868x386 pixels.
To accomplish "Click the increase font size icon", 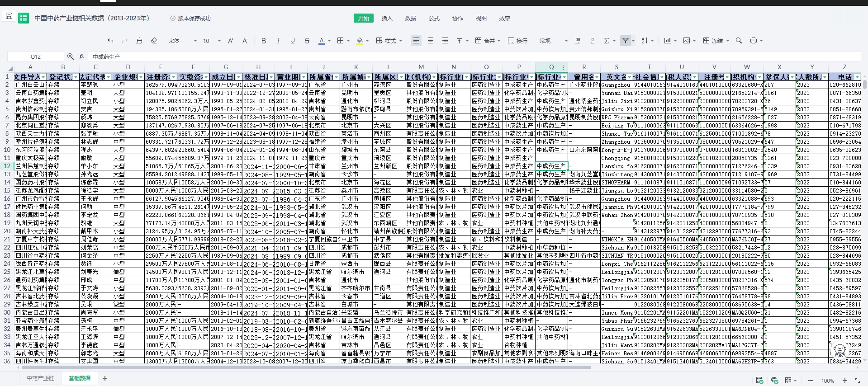I will 231,41.
